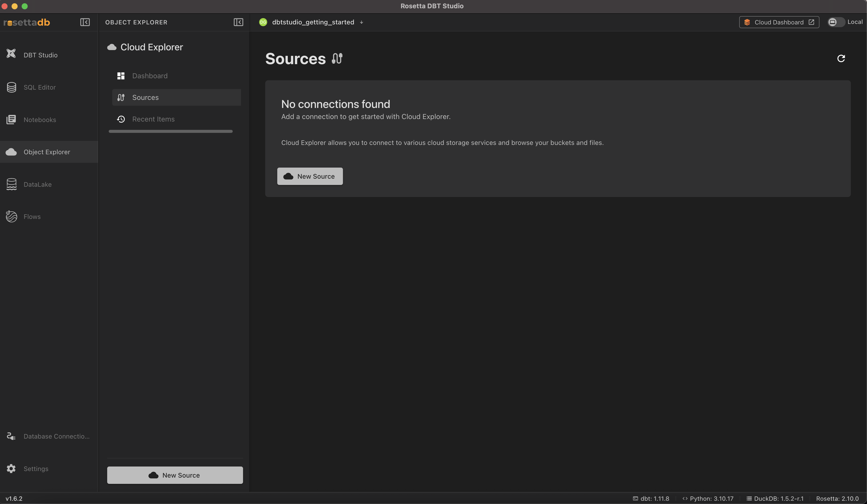
Task: Click the DataLake icon
Action: (11, 184)
